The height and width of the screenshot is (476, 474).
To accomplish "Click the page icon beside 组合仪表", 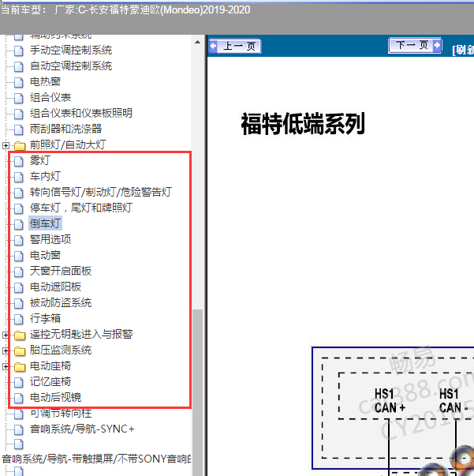I will [x=19, y=98].
